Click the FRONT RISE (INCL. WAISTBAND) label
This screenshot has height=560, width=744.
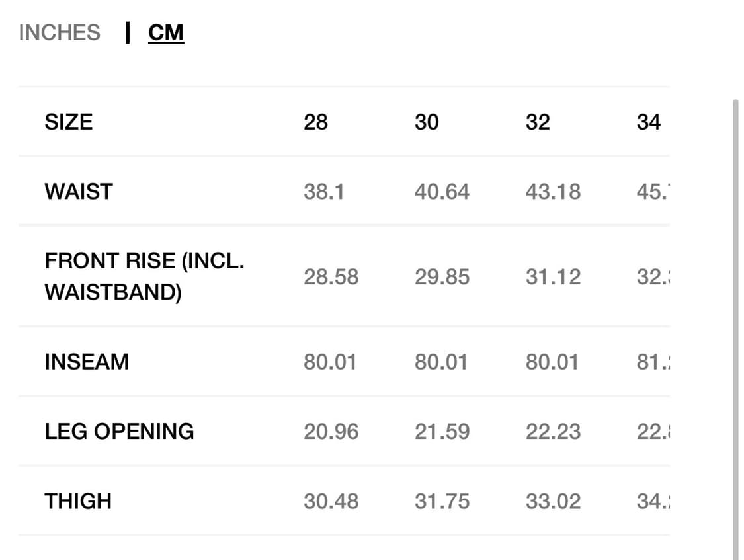144,276
